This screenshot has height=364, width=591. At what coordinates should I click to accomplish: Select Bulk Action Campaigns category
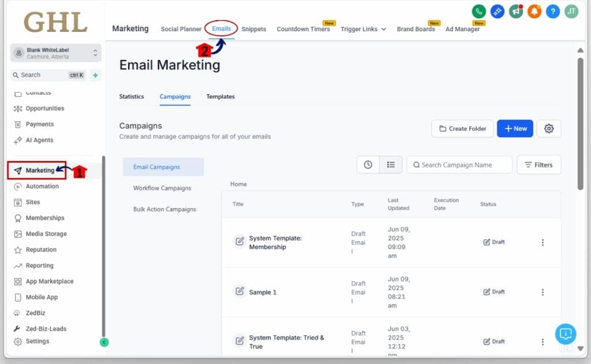[164, 209]
